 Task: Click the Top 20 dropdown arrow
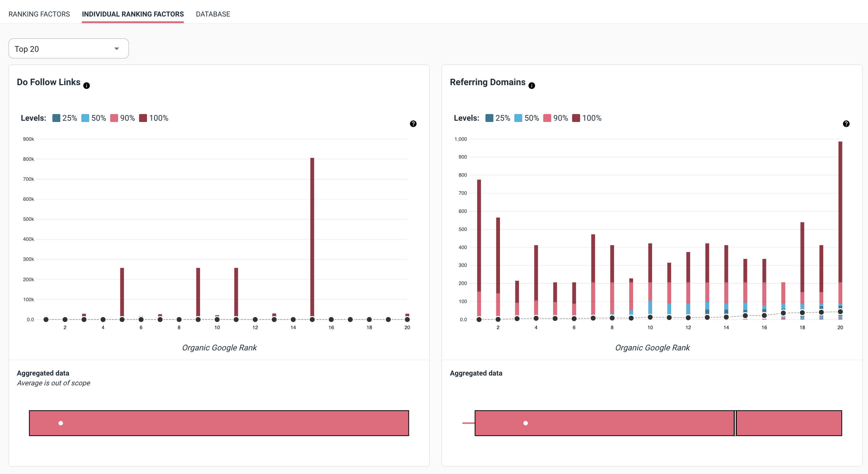pos(117,49)
